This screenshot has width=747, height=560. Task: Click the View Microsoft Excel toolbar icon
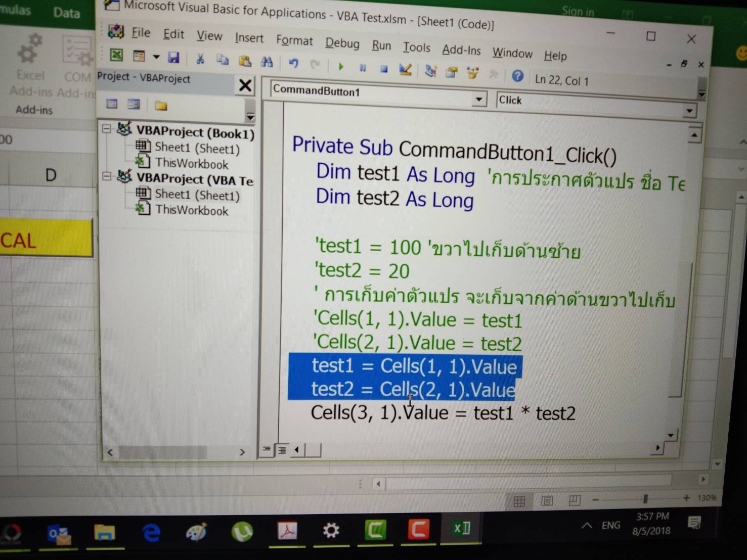116,54
